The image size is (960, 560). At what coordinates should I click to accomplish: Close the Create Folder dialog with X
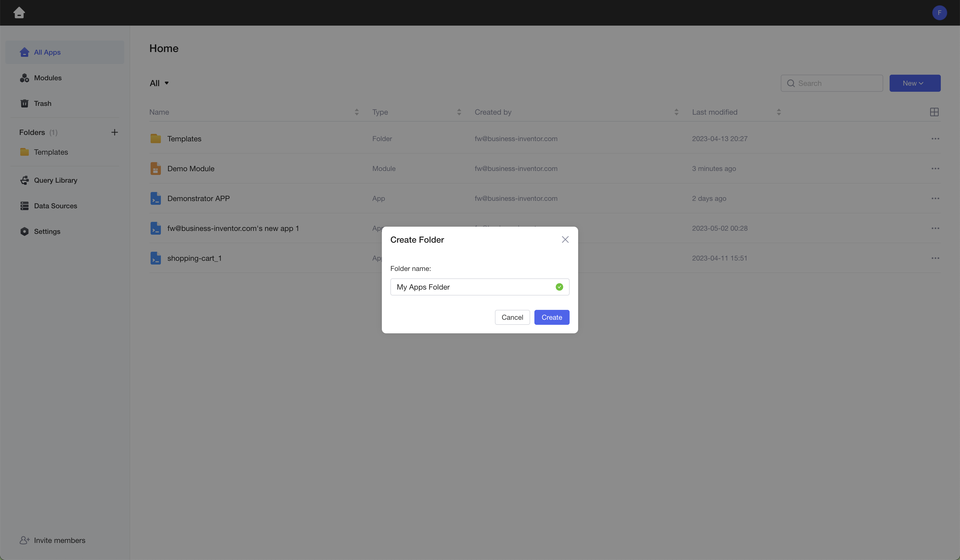(565, 239)
